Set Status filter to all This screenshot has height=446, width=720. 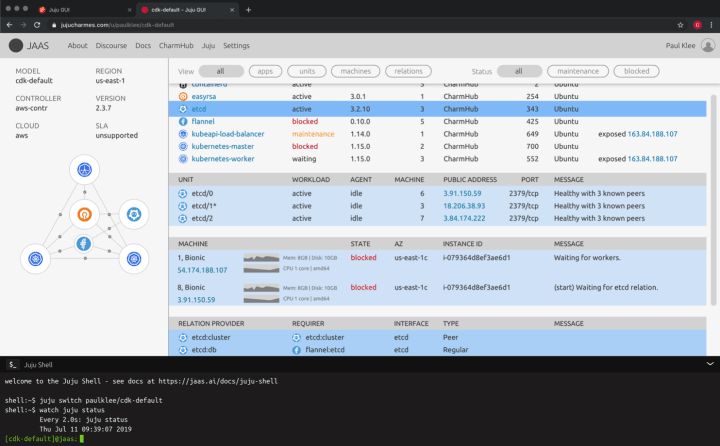click(519, 71)
